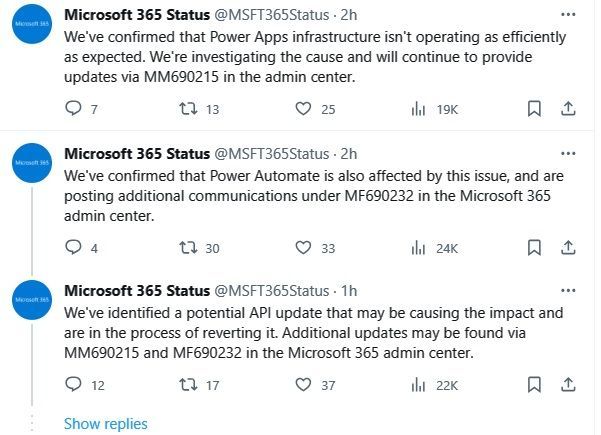Screen dimensions: 601x435
Task: Open more options on the Power Automate tweet
Action: point(568,154)
